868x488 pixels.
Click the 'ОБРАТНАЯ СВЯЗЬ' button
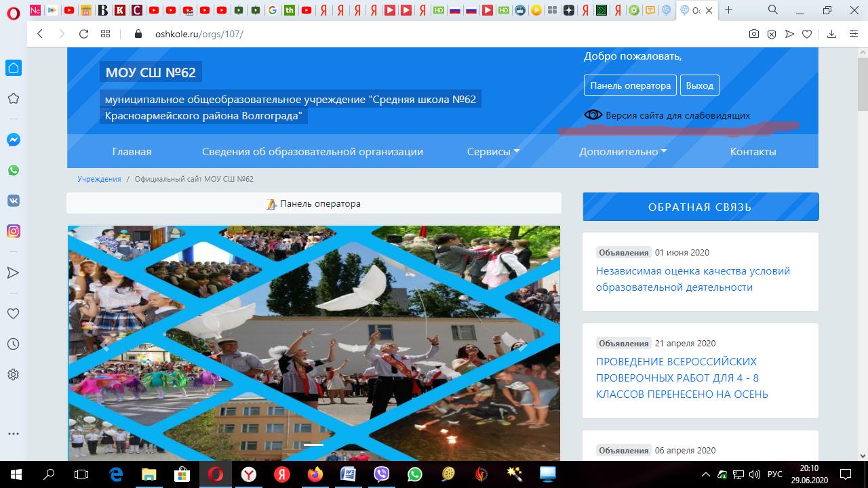pos(701,207)
